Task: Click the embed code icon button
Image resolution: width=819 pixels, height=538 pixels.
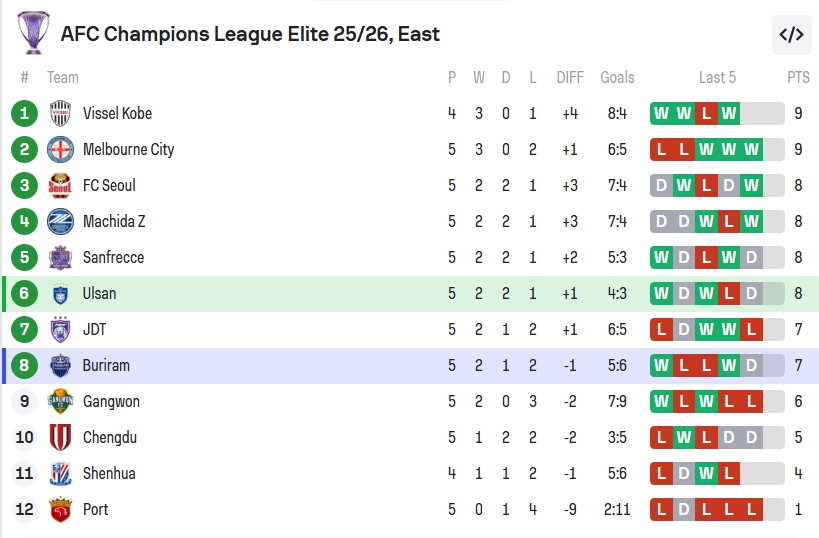Action: tap(791, 35)
